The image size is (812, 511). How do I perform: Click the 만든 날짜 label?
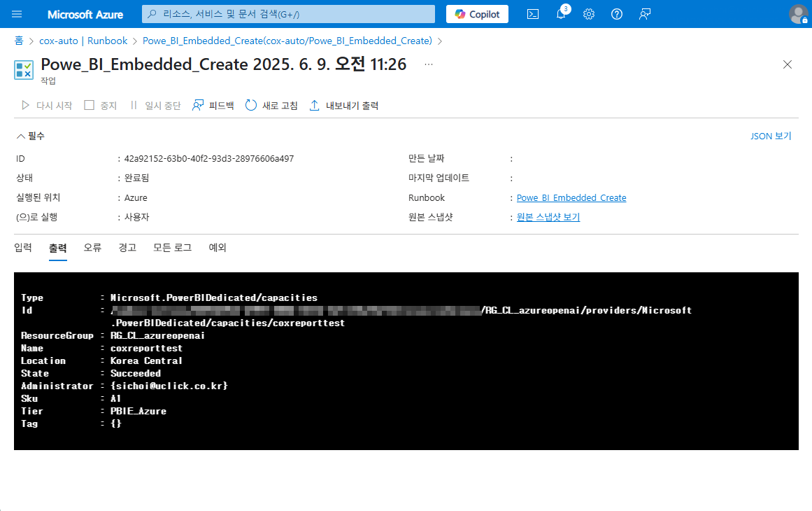tap(426, 159)
